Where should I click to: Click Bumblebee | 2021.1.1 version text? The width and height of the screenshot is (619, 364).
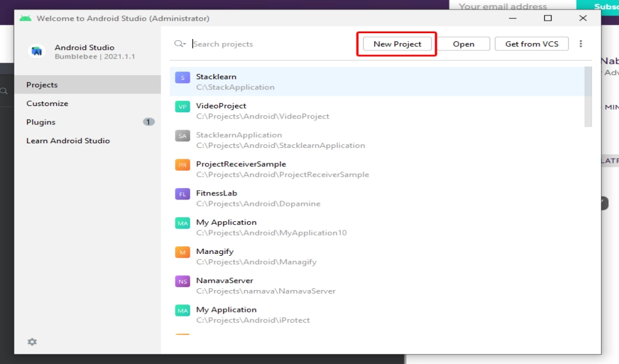95,56
